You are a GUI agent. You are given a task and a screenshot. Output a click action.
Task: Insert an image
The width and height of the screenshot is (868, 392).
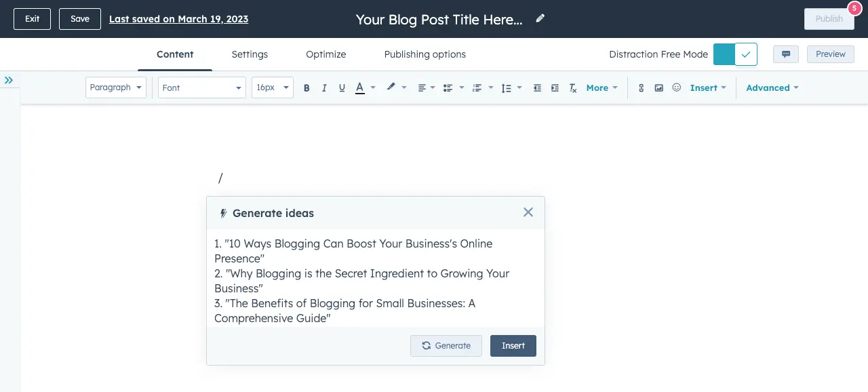pyautogui.click(x=658, y=87)
